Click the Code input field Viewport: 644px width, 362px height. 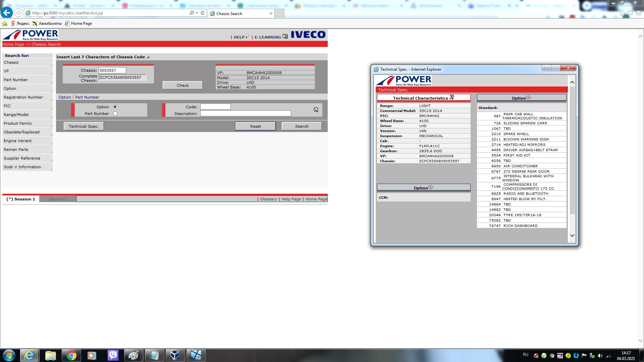[215, 107]
